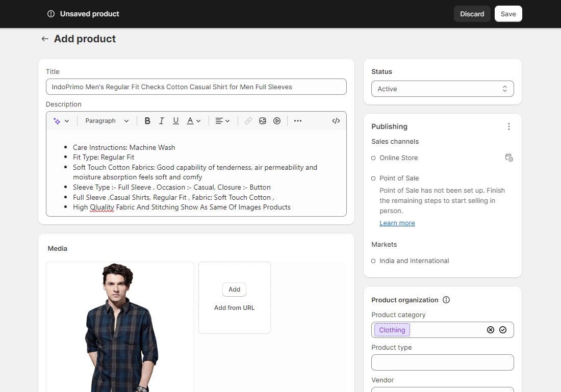The image size is (561, 392).
Task: Accept the suggested Clothing category
Action: pos(503,330)
